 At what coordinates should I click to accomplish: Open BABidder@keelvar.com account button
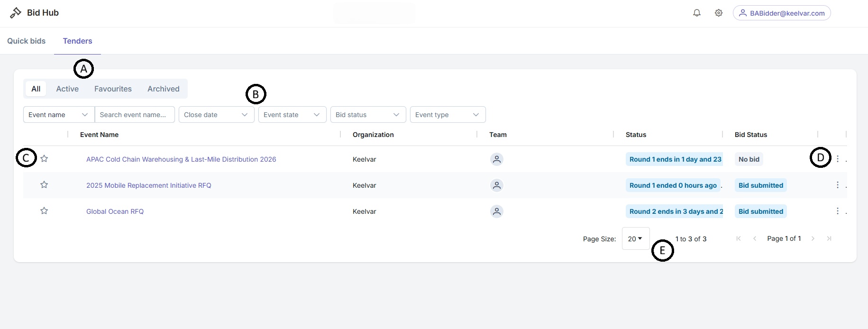tap(782, 13)
